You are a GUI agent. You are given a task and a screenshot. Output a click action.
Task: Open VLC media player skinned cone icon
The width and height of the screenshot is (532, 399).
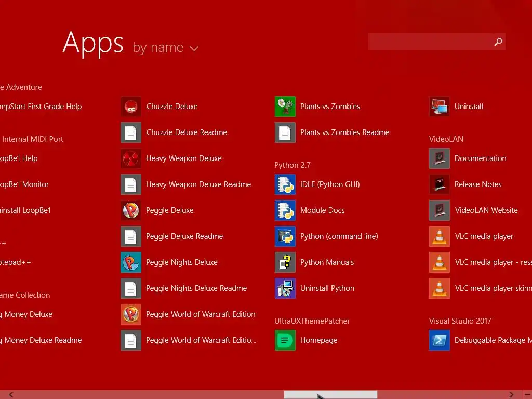pyautogui.click(x=440, y=288)
